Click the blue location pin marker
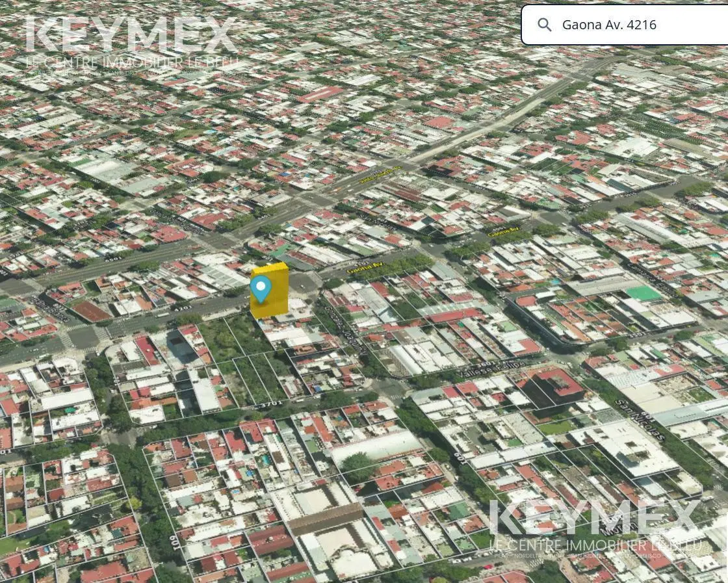Screen dimensions: 728x583 click(x=261, y=289)
